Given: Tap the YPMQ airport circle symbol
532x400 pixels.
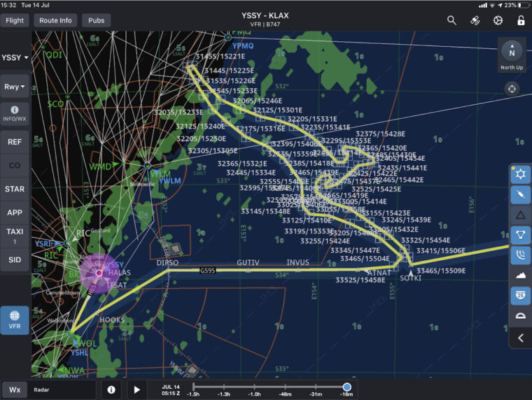Looking at the screenshot, I should tap(228, 37).
